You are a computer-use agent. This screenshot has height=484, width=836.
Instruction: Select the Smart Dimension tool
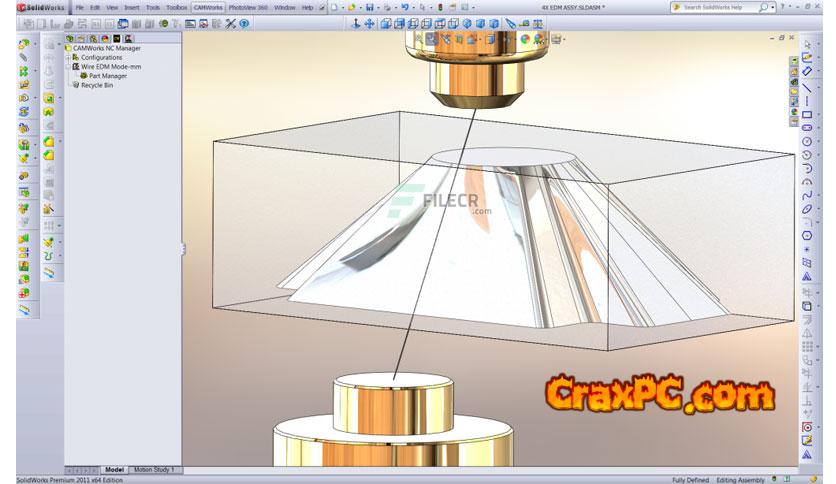pyautogui.click(x=807, y=71)
